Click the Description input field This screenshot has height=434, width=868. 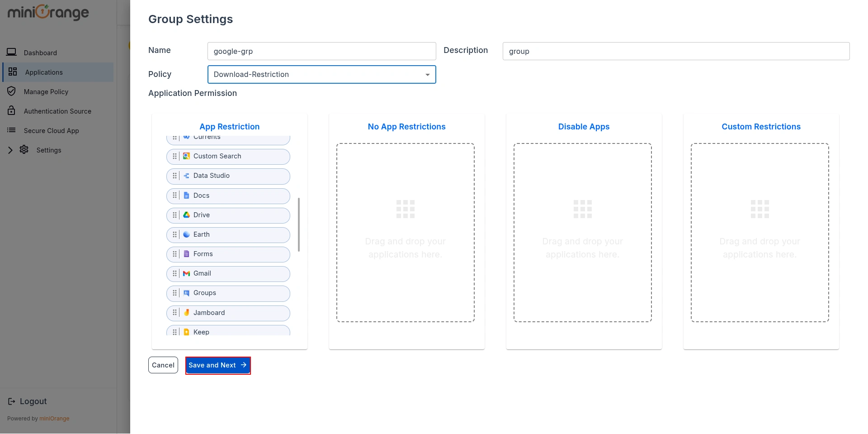click(676, 51)
